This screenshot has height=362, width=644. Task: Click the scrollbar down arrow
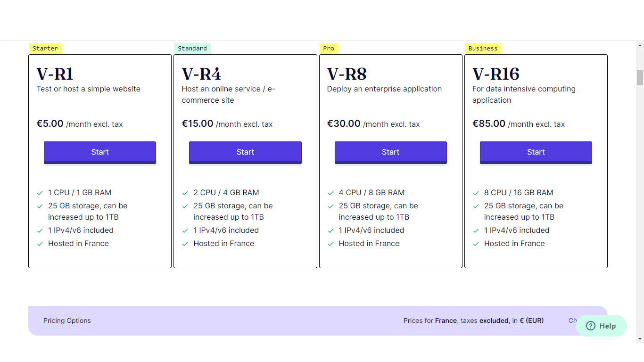coord(640,338)
